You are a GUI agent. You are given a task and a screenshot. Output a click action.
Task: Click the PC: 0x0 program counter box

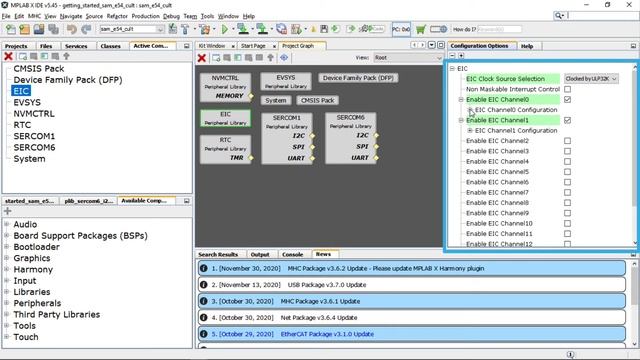401,29
